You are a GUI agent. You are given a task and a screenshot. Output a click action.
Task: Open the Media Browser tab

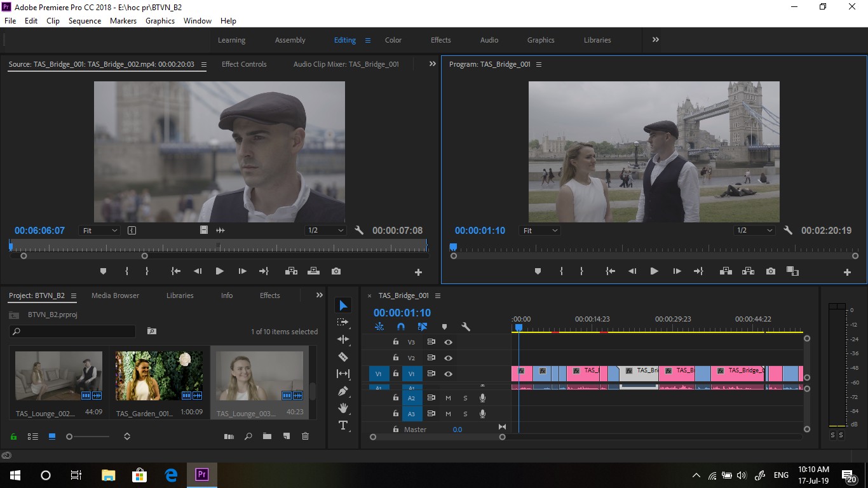115,295
